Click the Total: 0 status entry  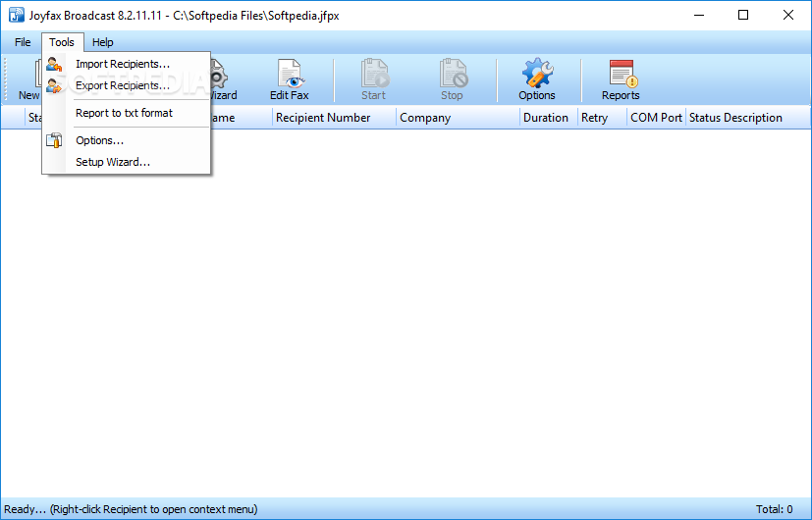[x=774, y=509]
